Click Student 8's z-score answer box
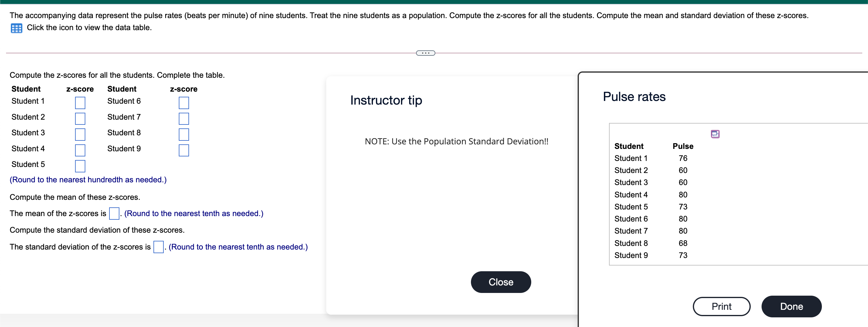Screen dimensions: 868x327 pyautogui.click(x=184, y=134)
